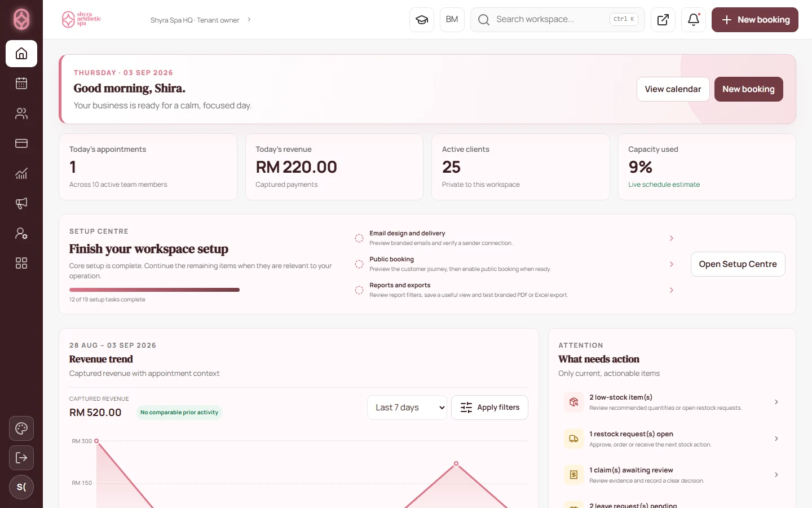Open the external link icon
This screenshot has width=812, height=508.
click(663, 20)
